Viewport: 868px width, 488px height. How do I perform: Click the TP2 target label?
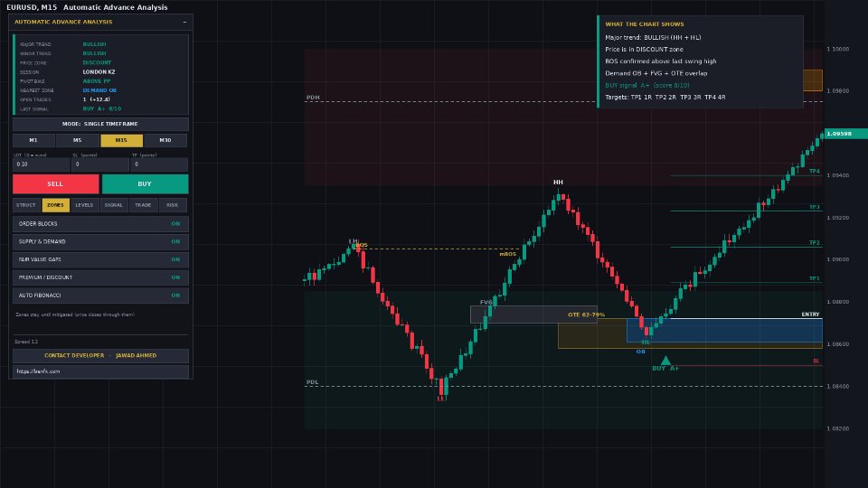point(815,243)
